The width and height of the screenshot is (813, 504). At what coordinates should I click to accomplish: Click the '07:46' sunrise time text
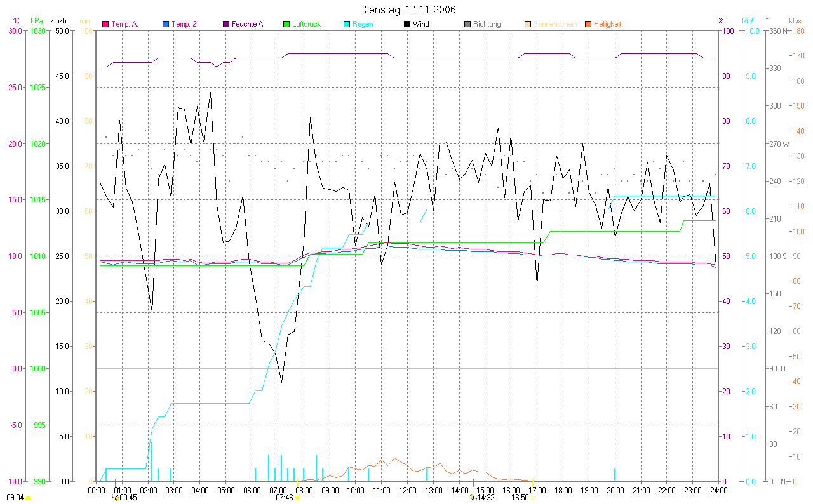(x=284, y=498)
